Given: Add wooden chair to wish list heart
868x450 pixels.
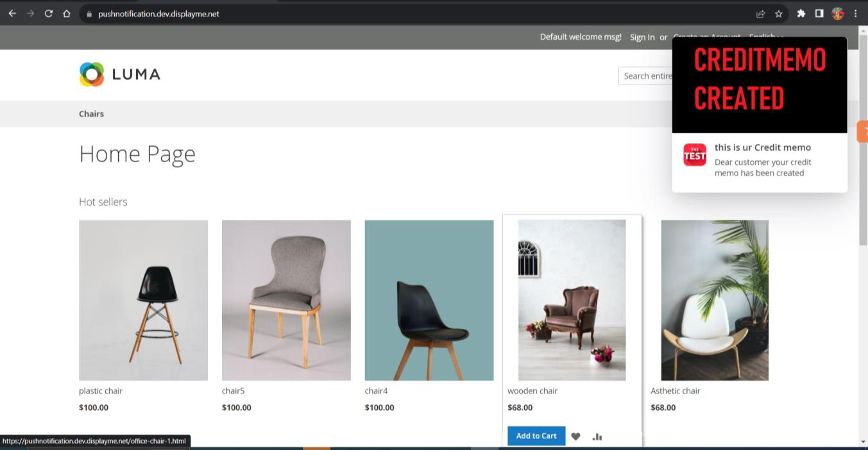Looking at the screenshot, I should [x=575, y=437].
